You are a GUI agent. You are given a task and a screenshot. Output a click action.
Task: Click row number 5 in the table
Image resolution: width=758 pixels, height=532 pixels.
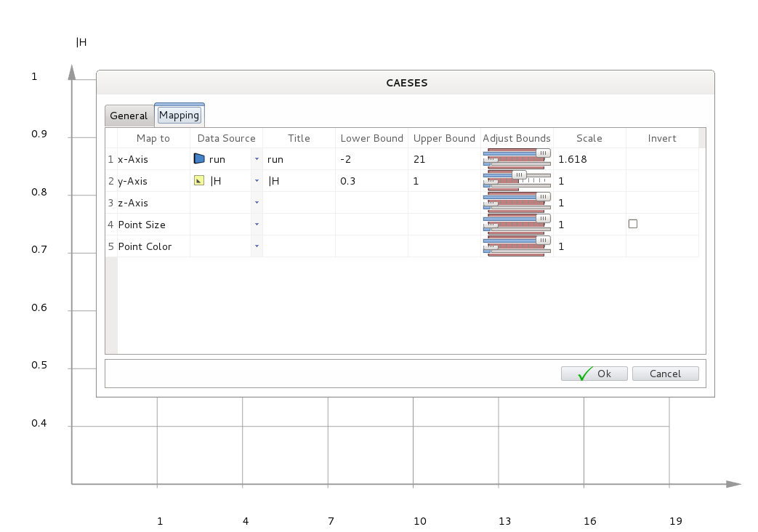tap(110, 246)
